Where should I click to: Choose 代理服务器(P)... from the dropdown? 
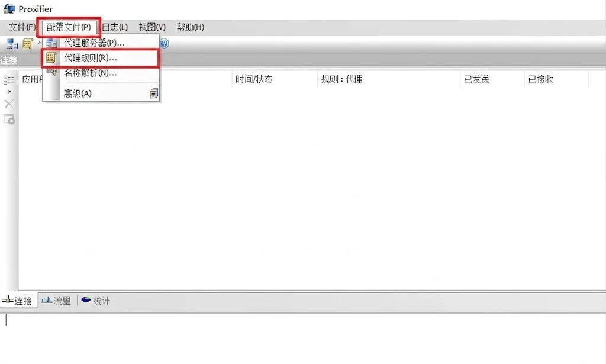click(x=101, y=43)
